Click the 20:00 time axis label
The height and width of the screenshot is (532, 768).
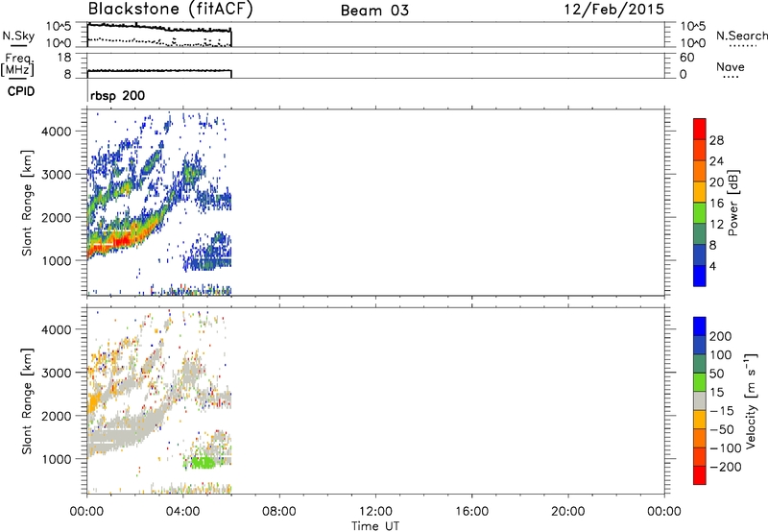[x=567, y=512]
